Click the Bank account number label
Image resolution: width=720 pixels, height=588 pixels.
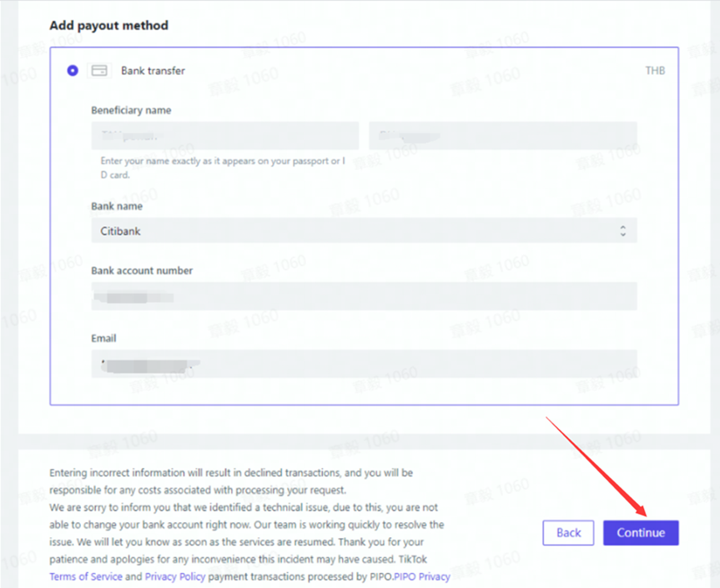[142, 271]
